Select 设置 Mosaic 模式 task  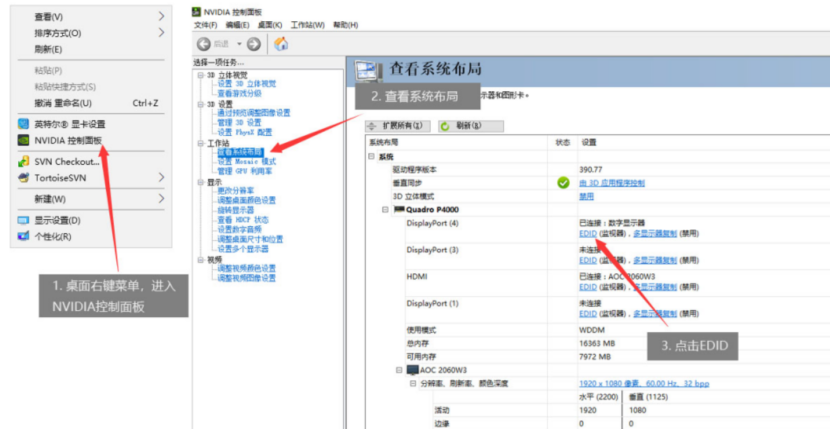click(247, 161)
